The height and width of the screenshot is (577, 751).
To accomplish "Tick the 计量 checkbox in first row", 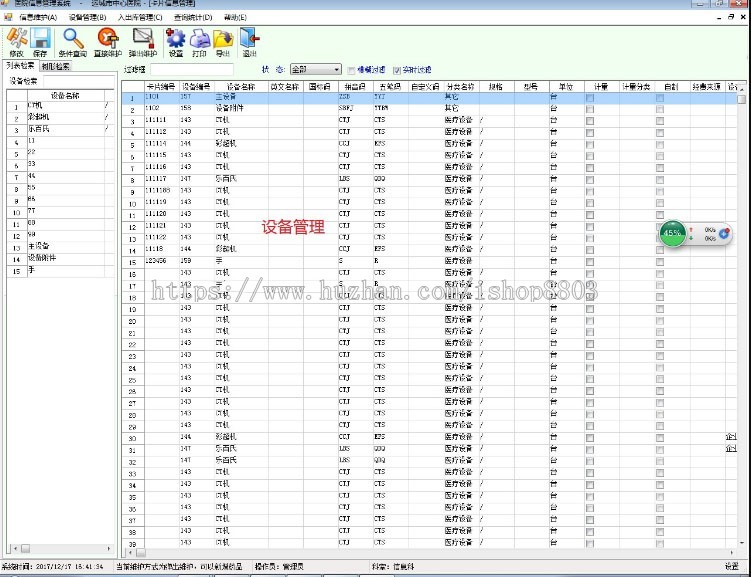I will pos(589,97).
